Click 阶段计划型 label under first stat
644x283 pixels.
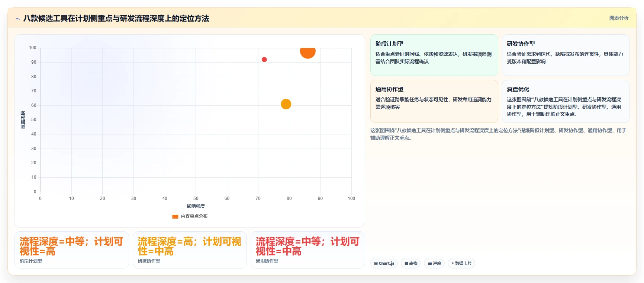click(31, 261)
